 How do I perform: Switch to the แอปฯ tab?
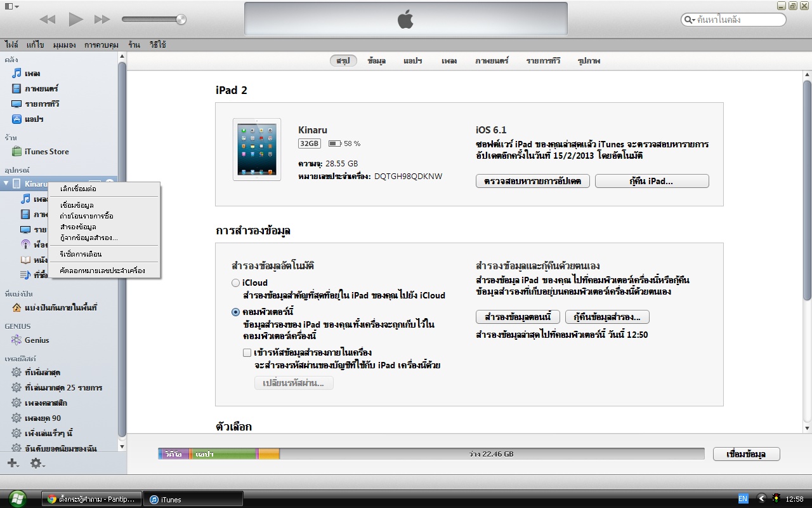click(413, 60)
